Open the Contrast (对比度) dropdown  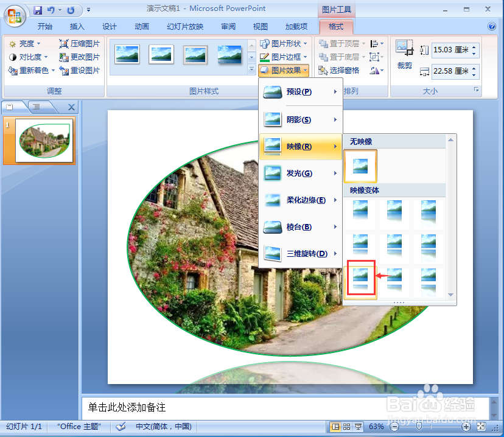pos(28,57)
